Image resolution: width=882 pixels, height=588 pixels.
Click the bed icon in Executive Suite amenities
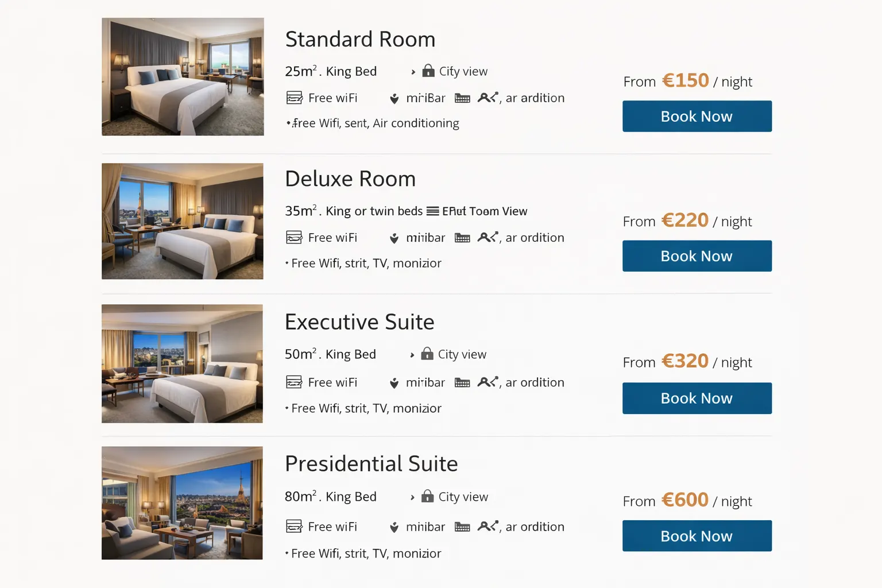click(x=462, y=383)
